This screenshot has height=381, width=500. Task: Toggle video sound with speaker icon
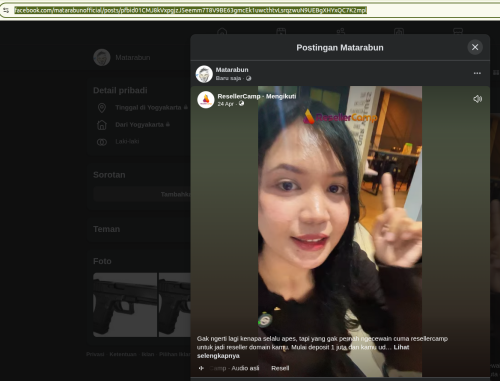coord(477,99)
